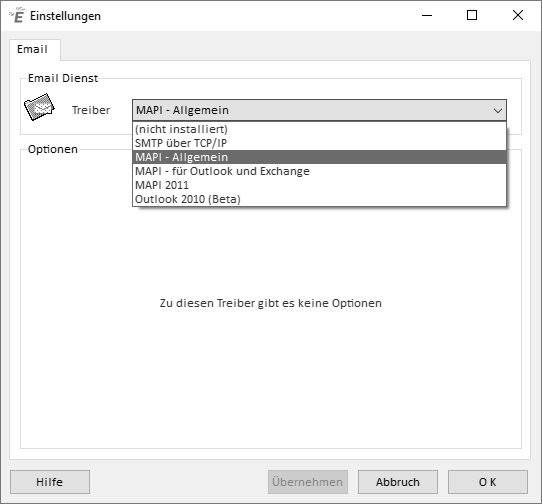Collapse the Treiber dropdown arrow

[497, 111]
